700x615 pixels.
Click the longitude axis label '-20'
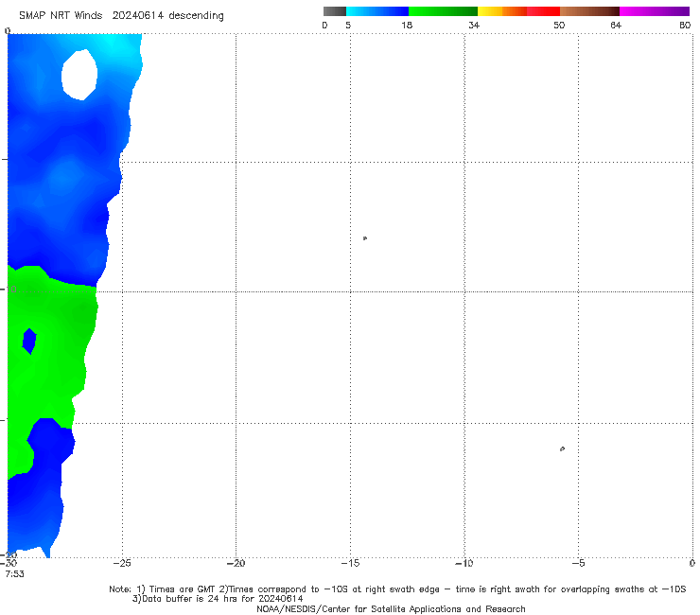236,563
